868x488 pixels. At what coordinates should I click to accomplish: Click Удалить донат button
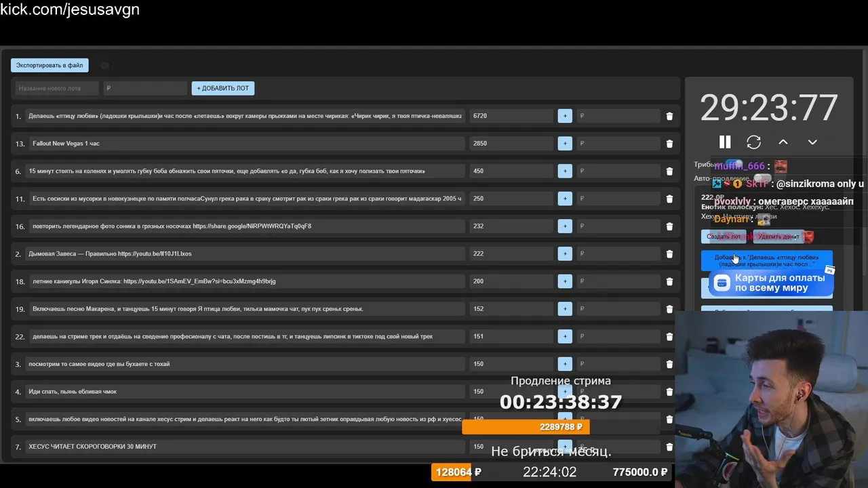click(778, 237)
